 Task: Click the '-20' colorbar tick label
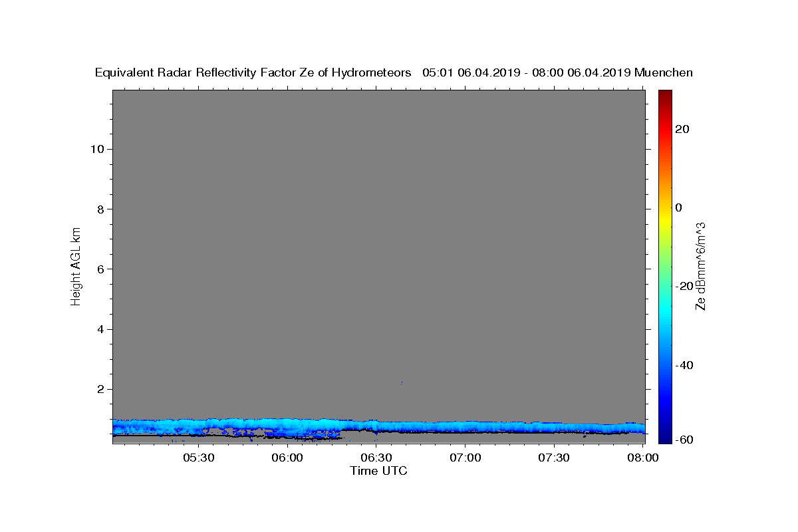(x=685, y=286)
